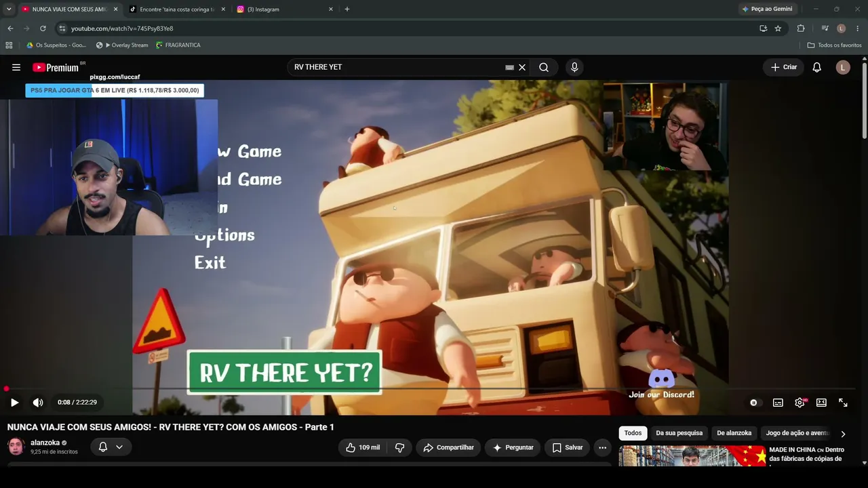
Task: Click the video title text
Action: point(171,427)
